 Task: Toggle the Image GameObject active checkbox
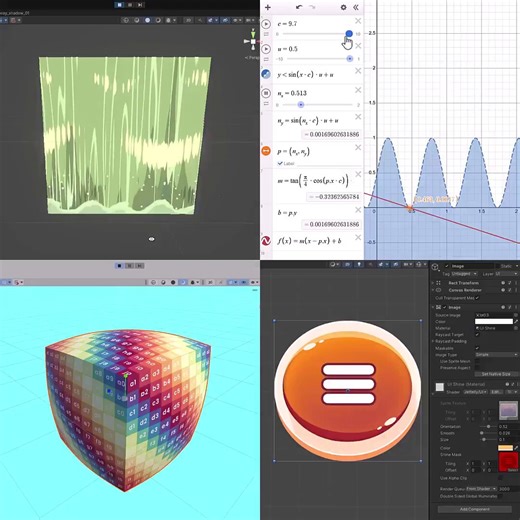447,266
